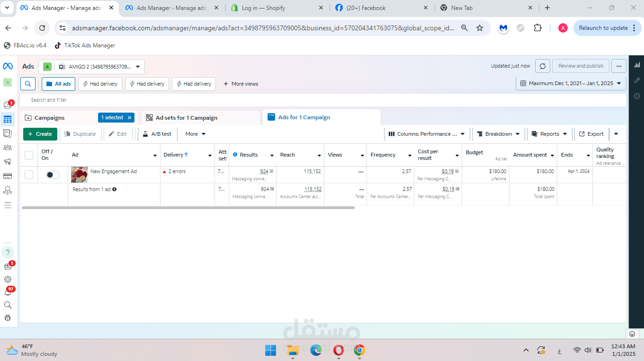Open the All tools hamburger menu
The image size is (644, 361).
coord(8,205)
